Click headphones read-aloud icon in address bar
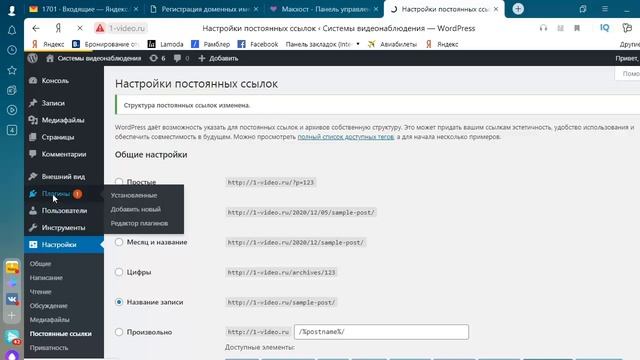The image size is (640, 360). (543, 28)
